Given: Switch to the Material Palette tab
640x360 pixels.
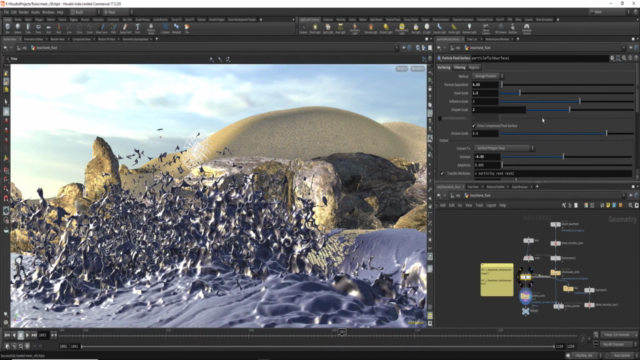Looking at the screenshot, I should pyautogui.click(x=495, y=187).
